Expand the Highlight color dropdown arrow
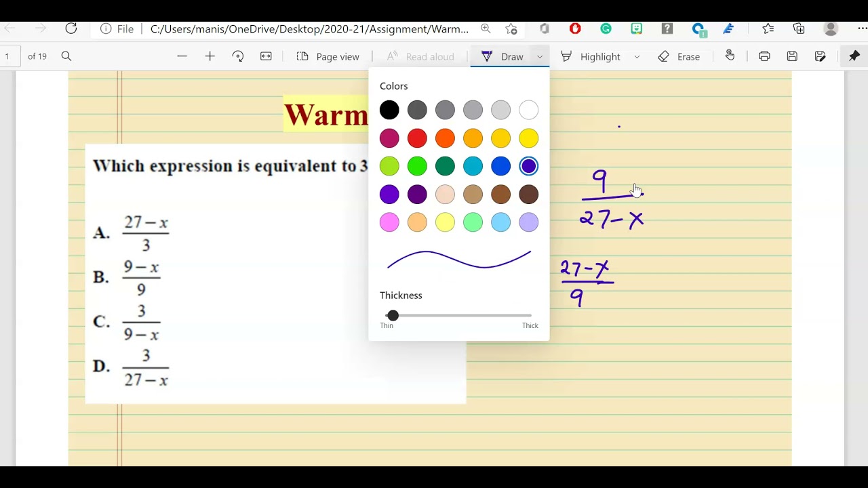 [637, 57]
